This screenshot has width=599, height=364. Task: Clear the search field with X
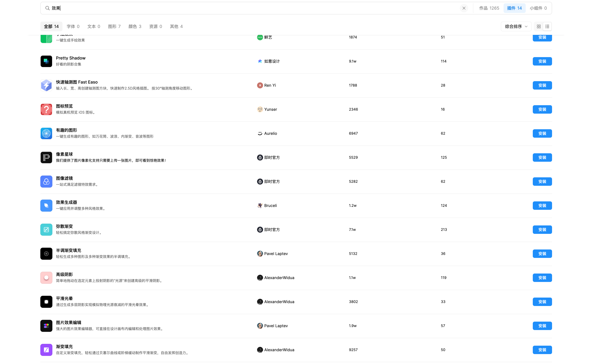point(464,8)
